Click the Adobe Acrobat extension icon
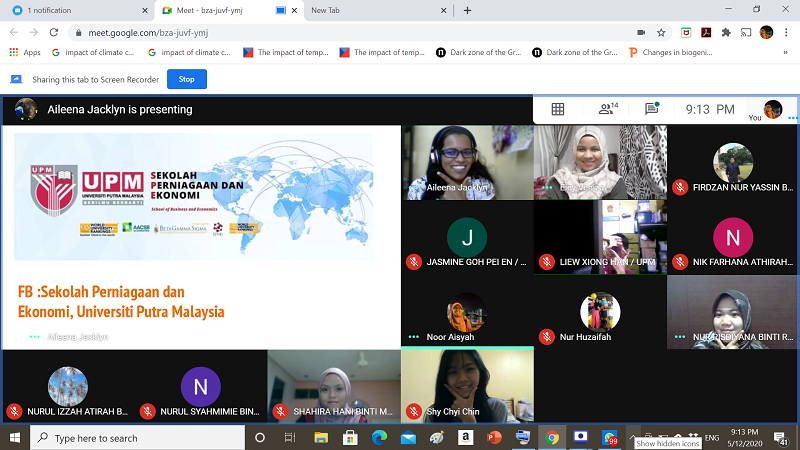This screenshot has height=450, width=800. pyautogui.click(x=706, y=32)
